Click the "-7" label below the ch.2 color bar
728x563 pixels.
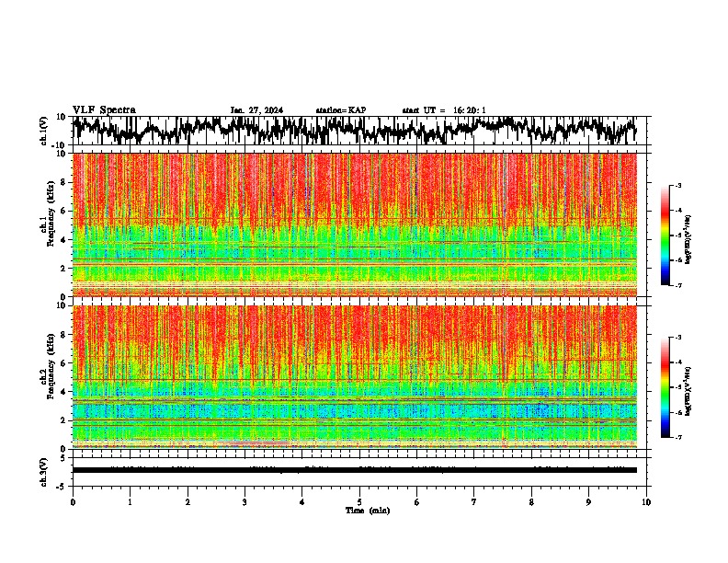(678, 437)
